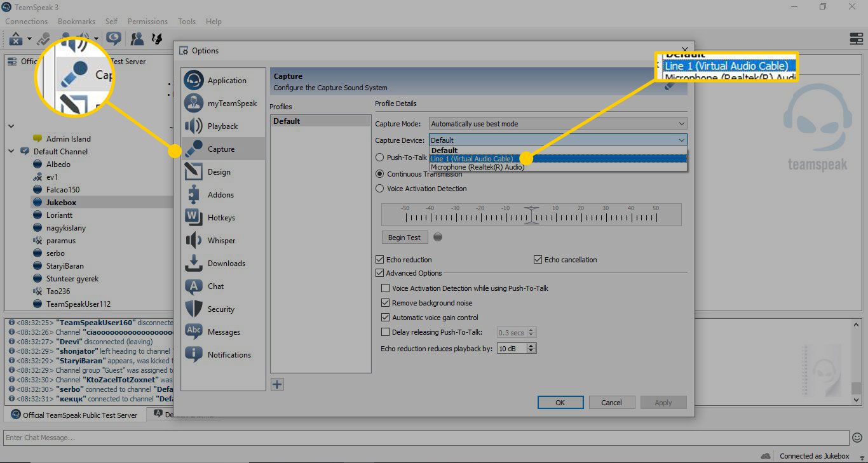868x463 pixels.
Task: Click the layout icon at top right
Action: pyautogui.click(x=856, y=39)
